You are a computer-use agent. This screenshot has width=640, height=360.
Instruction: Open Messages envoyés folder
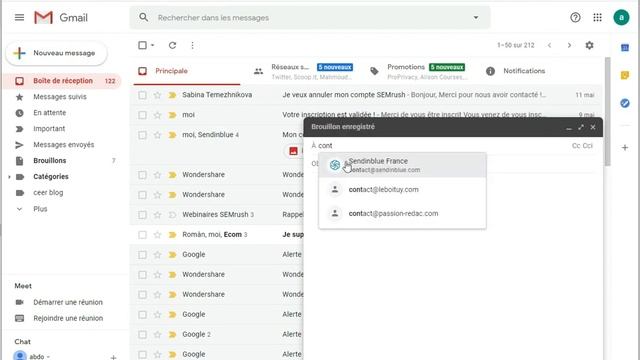pos(63,145)
